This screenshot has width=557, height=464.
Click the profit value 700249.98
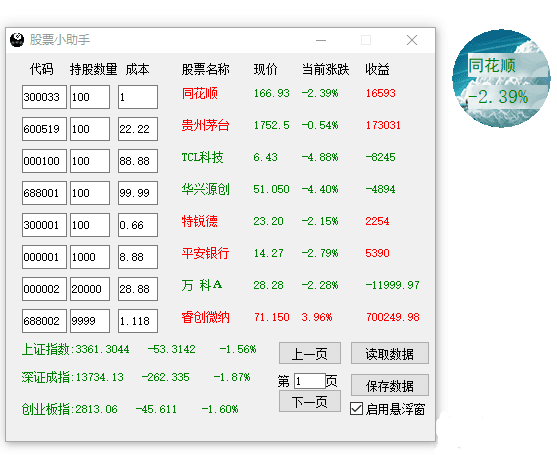click(393, 317)
